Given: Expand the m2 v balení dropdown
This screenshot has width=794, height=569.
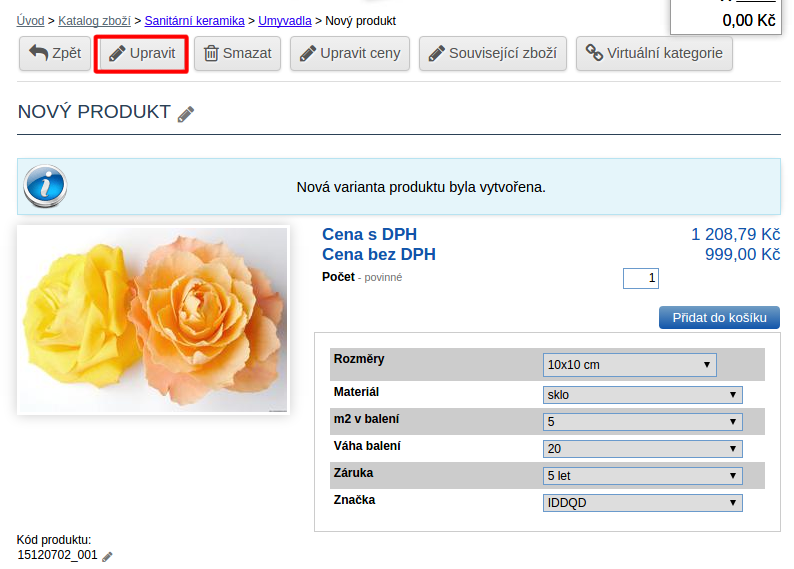Looking at the screenshot, I should (642, 421).
